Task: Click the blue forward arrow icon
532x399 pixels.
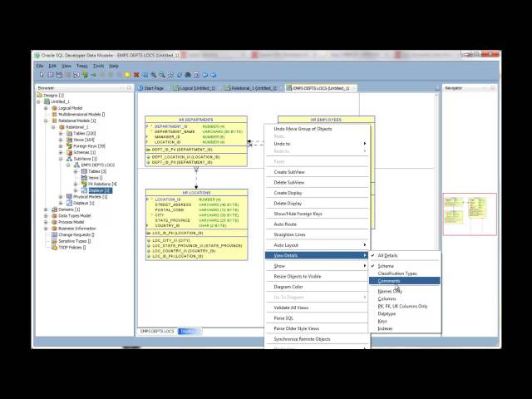Action: 214,75
